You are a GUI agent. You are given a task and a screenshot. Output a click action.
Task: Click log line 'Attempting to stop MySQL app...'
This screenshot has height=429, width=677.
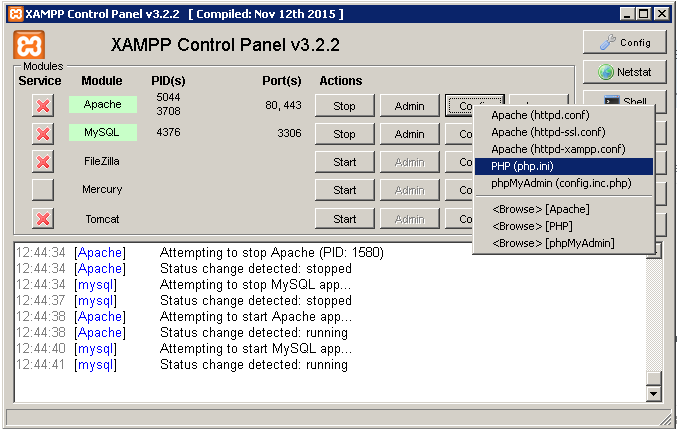pos(256,285)
